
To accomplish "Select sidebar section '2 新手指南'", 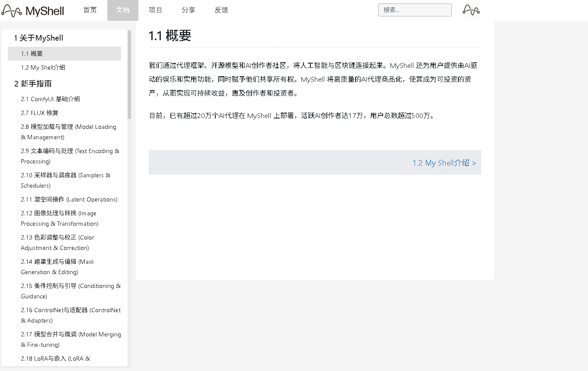I will [x=33, y=84].
